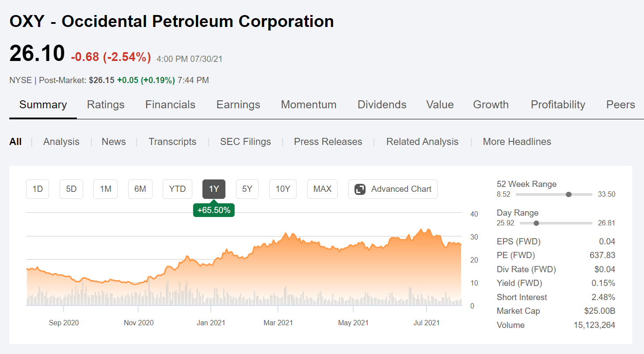The width and height of the screenshot is (644, 354).
Task: View the Profitability tab
Action: click(x=558, y=105)
